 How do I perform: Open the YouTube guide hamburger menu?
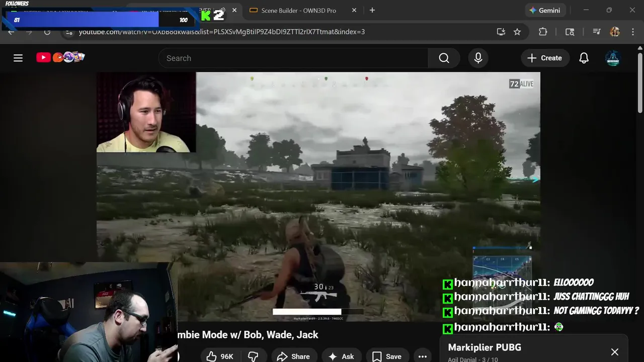pyautogui.click(x=18, y=58)
